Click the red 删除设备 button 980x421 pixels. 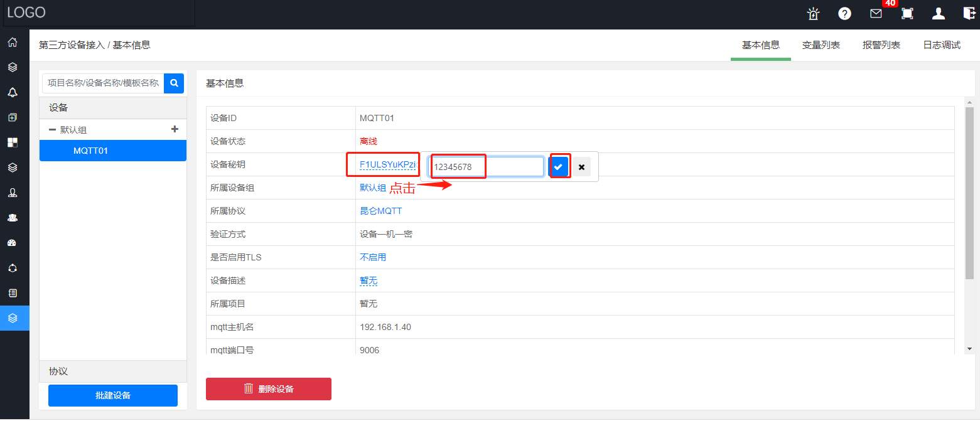(x=269, y=389)
